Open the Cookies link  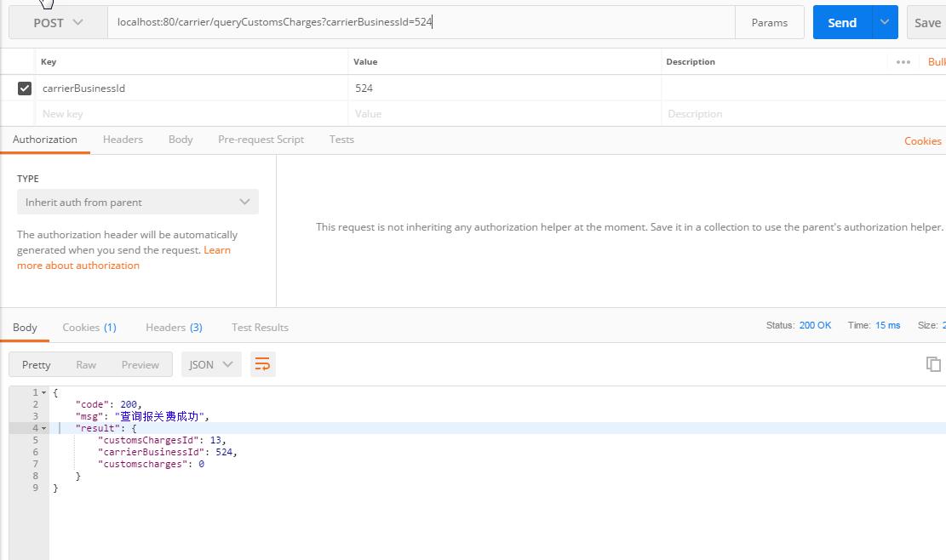point(922,141)
